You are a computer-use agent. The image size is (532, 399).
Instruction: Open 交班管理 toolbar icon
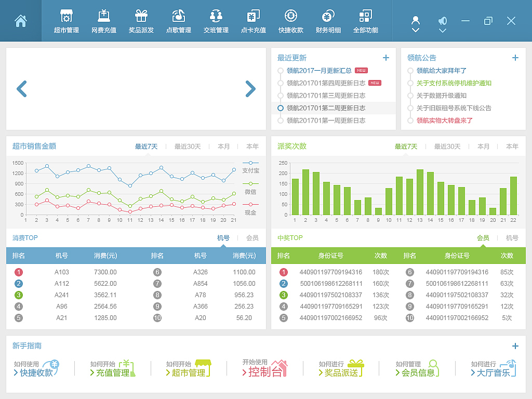(x=216, y=21)
